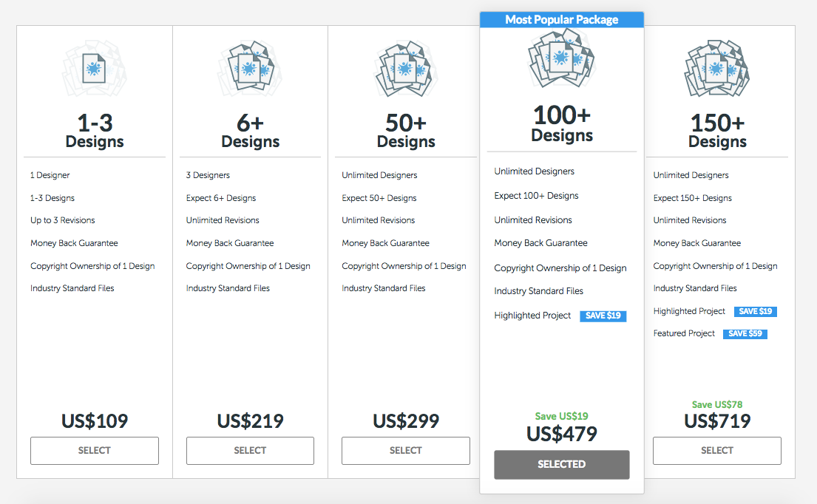Click 'Industry Standard Files' in the 6+ Designs package
Viewport: 817px width, 504px height.
click(228, 288)
